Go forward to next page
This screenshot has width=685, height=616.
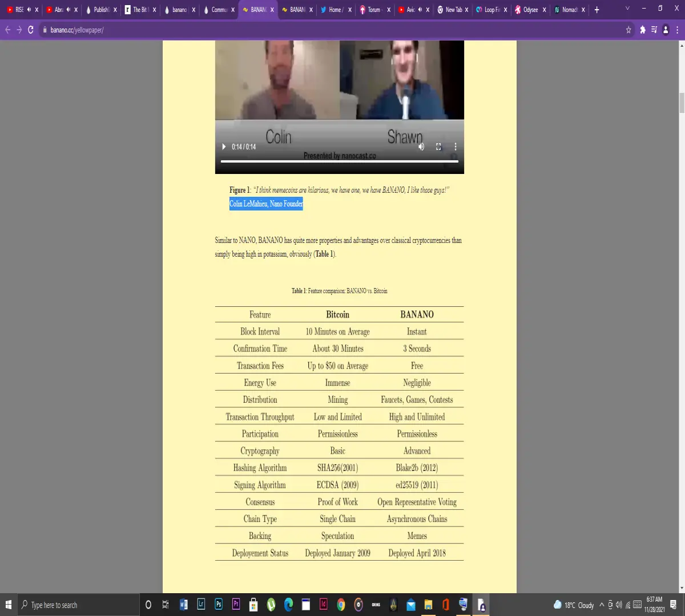[19, 30]
